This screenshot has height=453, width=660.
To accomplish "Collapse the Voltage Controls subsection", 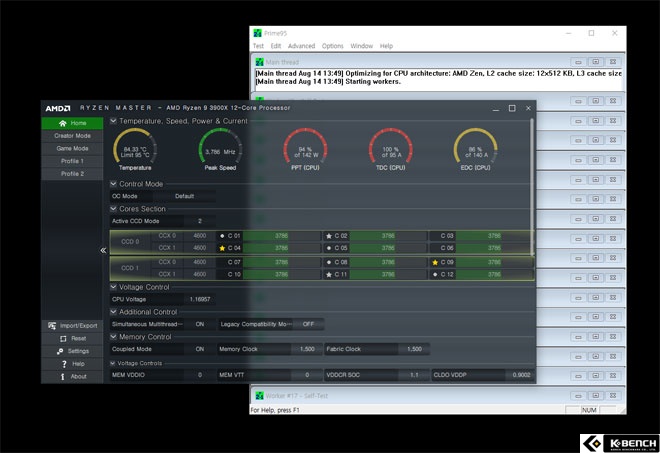I will (113, 363).
